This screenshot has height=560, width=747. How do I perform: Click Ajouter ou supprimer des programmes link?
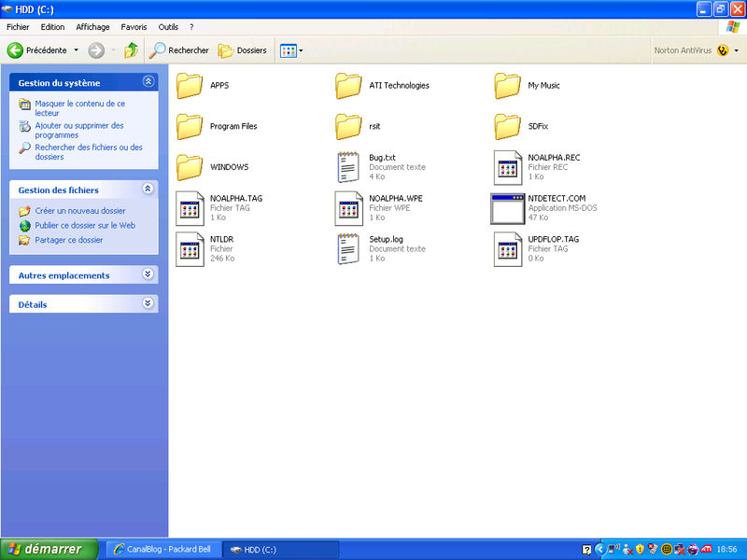78,130
